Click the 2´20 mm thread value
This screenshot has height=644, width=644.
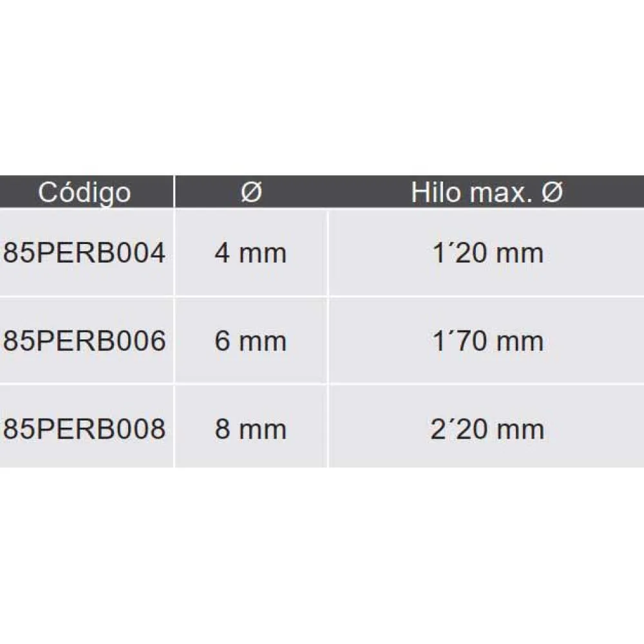[x=488, y=429]
